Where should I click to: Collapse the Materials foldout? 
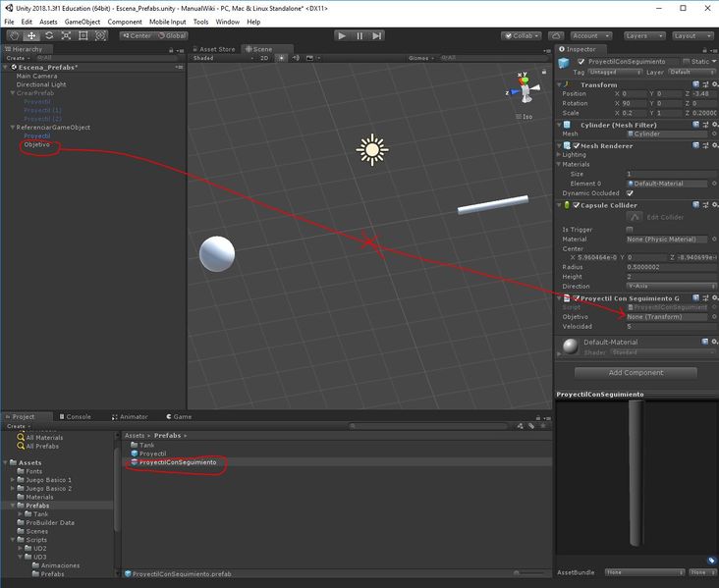click(x=559, y=164)
